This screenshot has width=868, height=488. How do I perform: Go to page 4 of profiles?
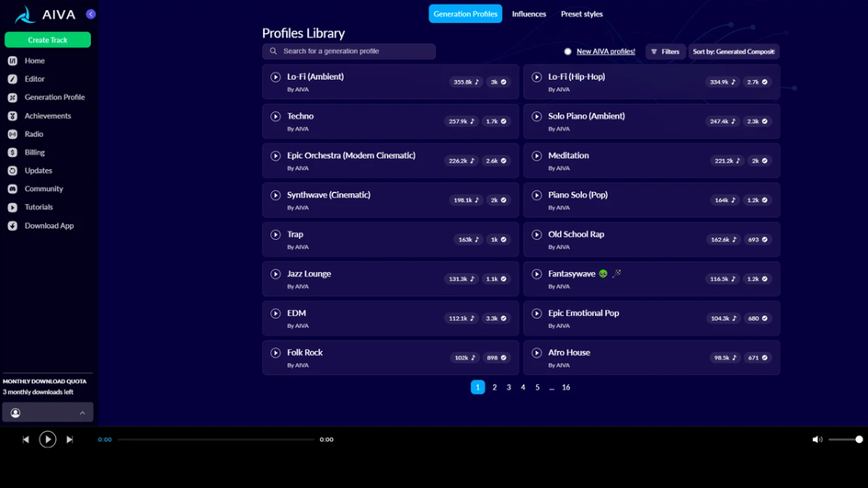523,387
